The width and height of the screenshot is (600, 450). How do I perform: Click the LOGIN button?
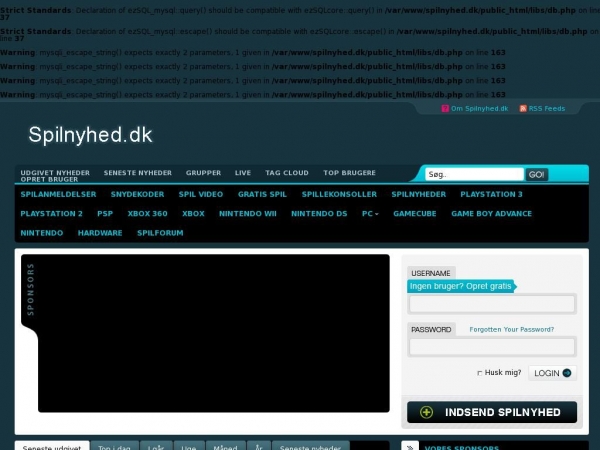tap(552, 373)
